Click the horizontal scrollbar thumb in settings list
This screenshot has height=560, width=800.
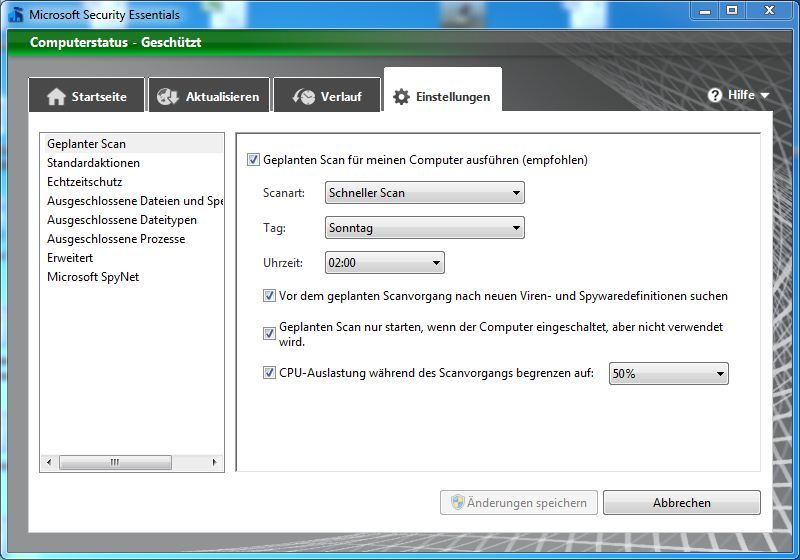115,462
